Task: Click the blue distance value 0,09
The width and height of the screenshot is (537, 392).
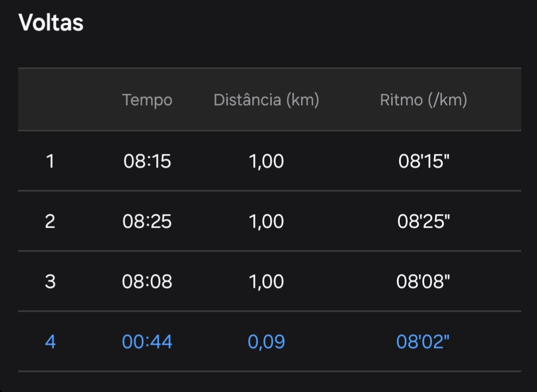Action: point(266,342)
